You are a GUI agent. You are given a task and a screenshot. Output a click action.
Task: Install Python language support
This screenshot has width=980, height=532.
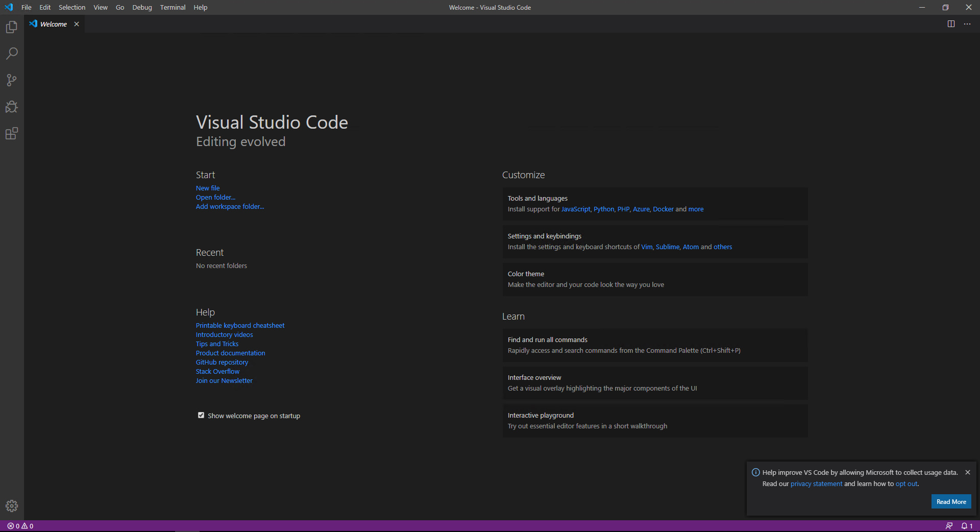click(x=604, y=209)
